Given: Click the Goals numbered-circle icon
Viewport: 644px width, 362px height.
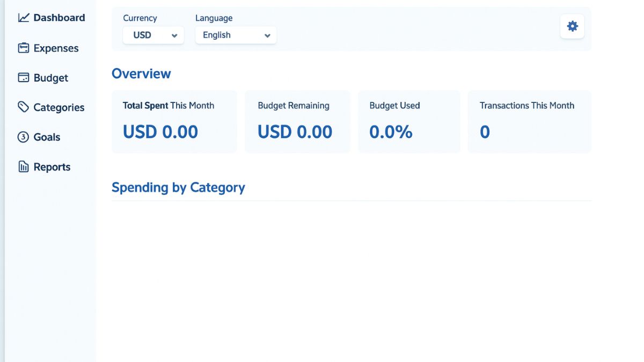Looking at the screenshot, I should pyautogui.click(x=23, y=137).
